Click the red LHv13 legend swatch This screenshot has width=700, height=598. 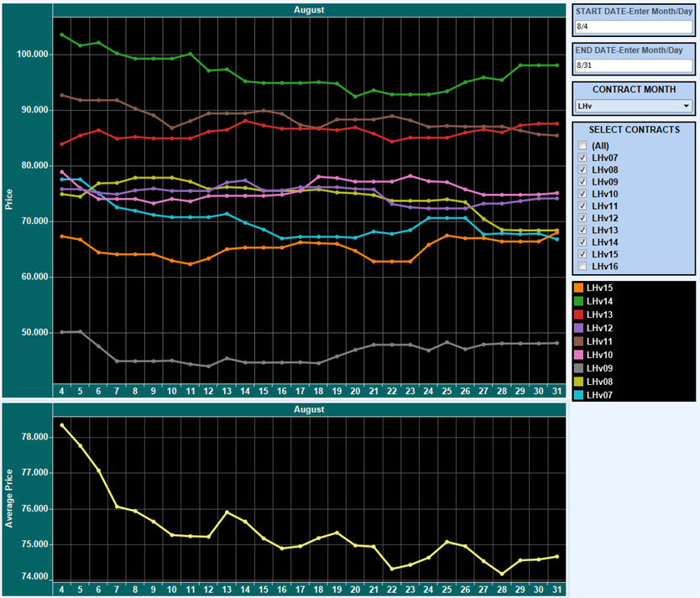point(578,315)
